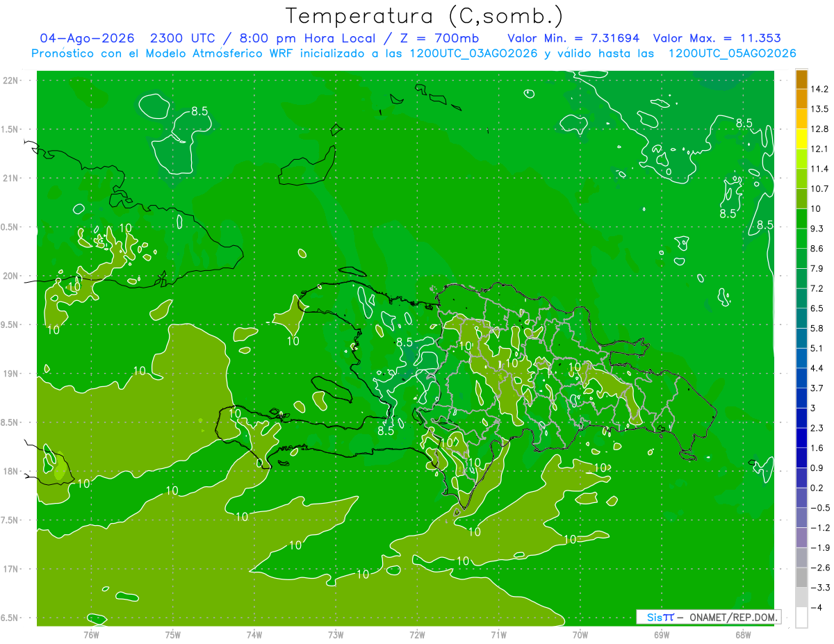Pick the olive swatch between 10.7 and 10
The image size is (834, 644).
coord(801,199)
